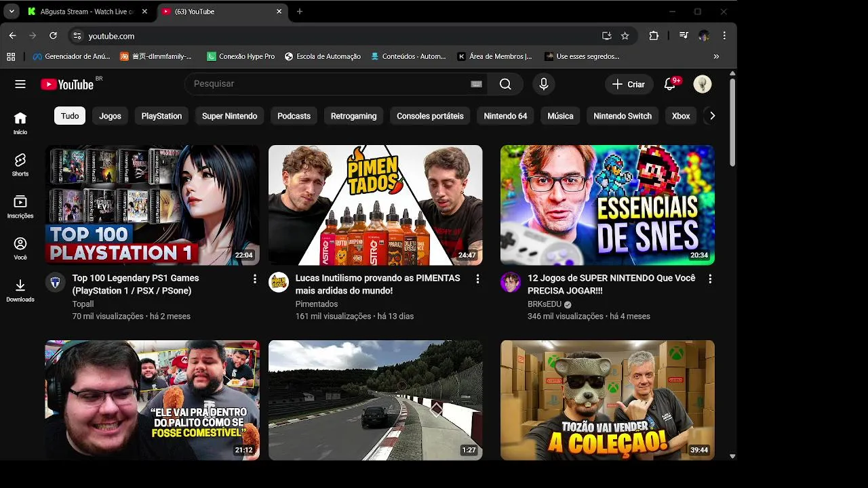The height and width of the screenshot is (488, 868).
Task: Open 12 Jogos de SUPER NINTENDO title
Action: (612, 284)
